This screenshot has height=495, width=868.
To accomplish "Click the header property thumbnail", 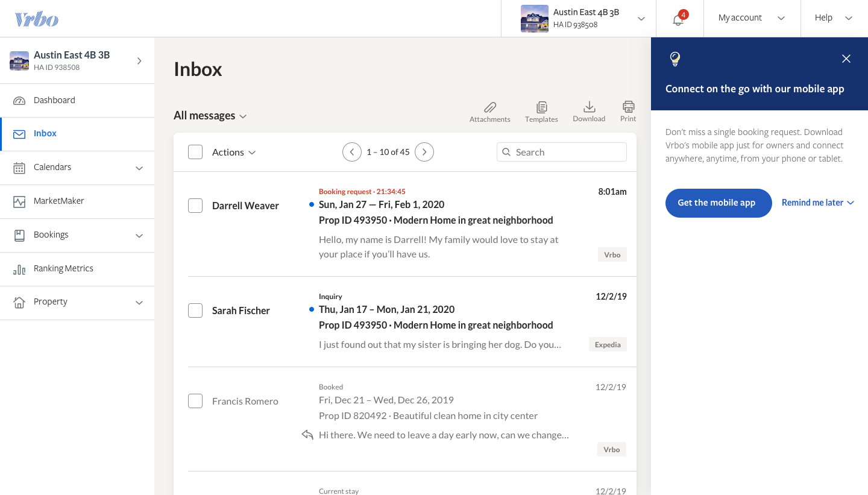I will pos(535,19).
